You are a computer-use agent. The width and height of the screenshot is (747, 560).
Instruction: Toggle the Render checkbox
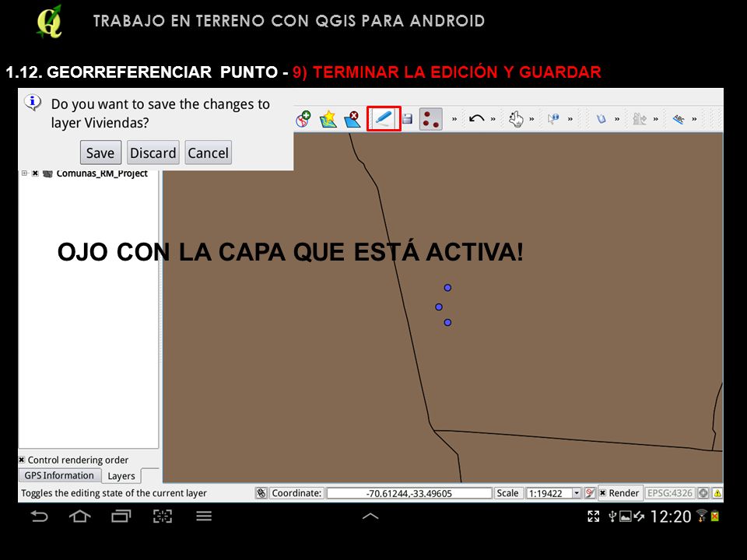point(602,493)
